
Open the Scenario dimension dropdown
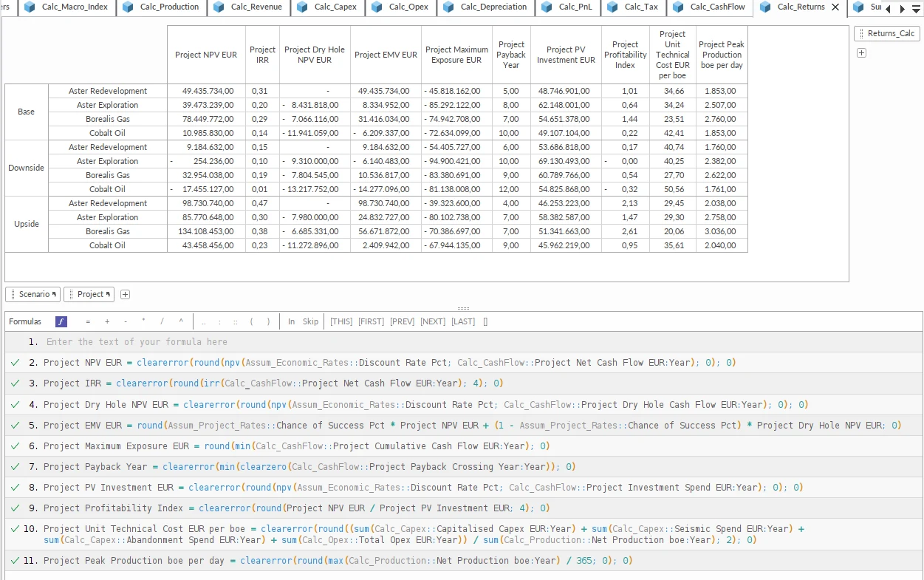point(32,294)
